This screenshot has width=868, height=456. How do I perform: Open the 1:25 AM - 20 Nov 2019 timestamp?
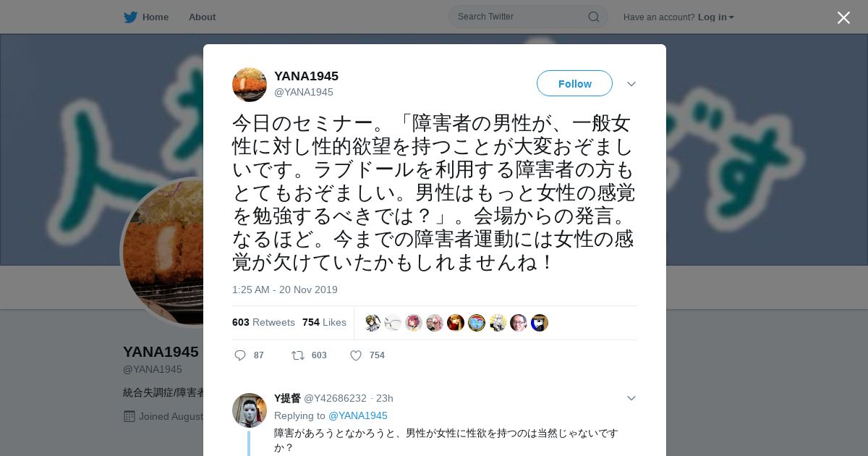285,290
